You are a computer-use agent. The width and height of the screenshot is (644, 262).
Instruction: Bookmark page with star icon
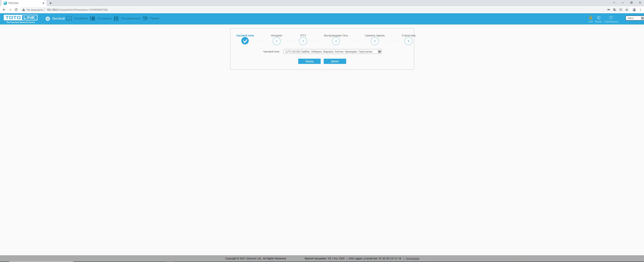click(x=627, y=10)
